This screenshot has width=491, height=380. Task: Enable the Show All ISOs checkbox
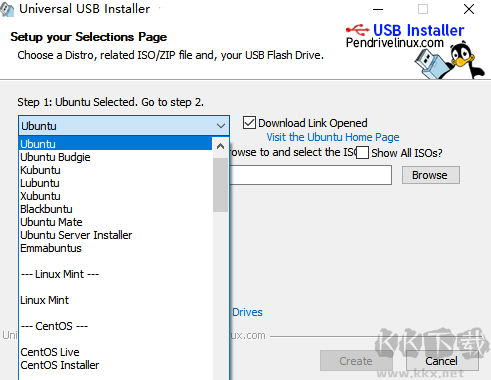pyautogui.click(x=362, y=153)
